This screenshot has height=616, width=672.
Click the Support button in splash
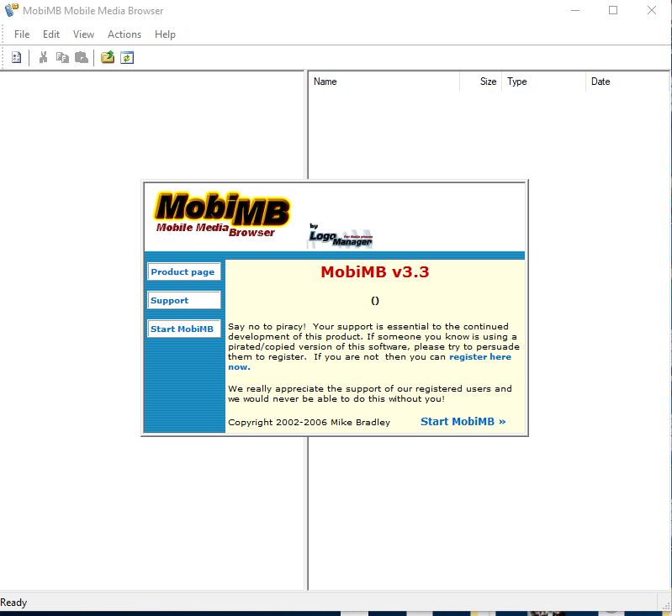click(184, 300)
